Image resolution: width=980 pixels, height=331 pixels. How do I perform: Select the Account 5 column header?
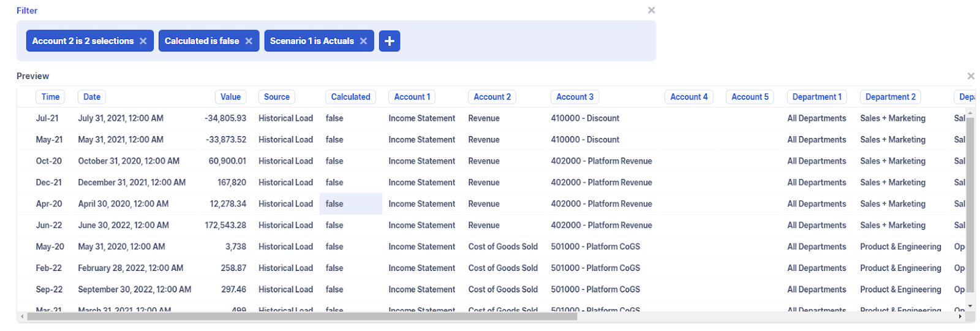(x=750, y=97)
